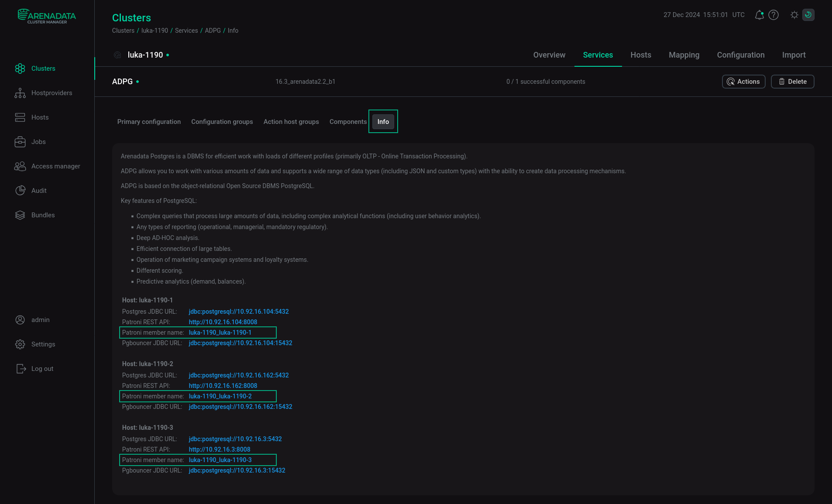Click the Clusters page title

pos(131,18)
